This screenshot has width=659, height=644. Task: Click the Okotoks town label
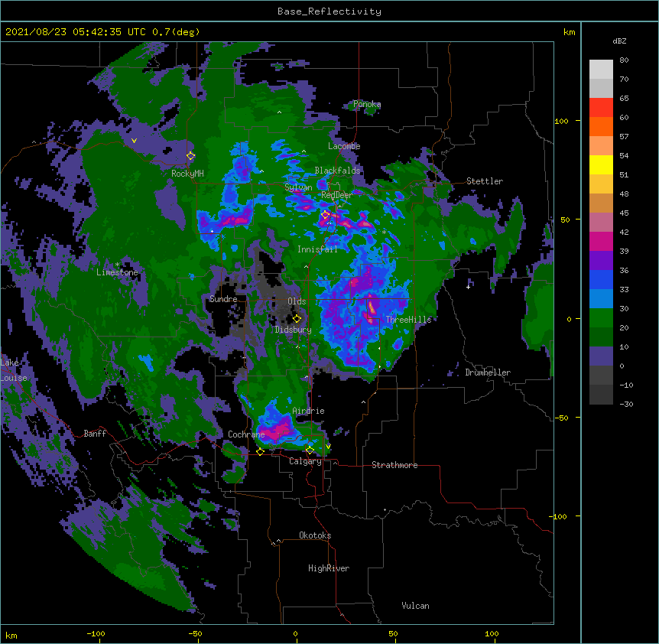315,535
